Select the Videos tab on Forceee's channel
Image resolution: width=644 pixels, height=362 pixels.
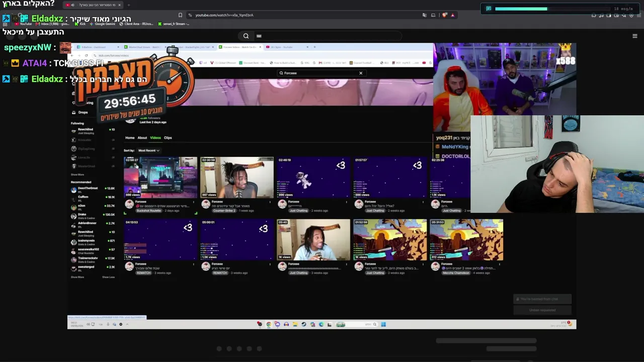[x=155, y=138]
